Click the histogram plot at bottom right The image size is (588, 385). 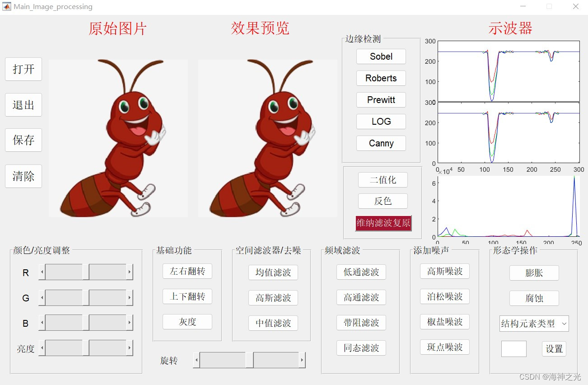[509, 207]
